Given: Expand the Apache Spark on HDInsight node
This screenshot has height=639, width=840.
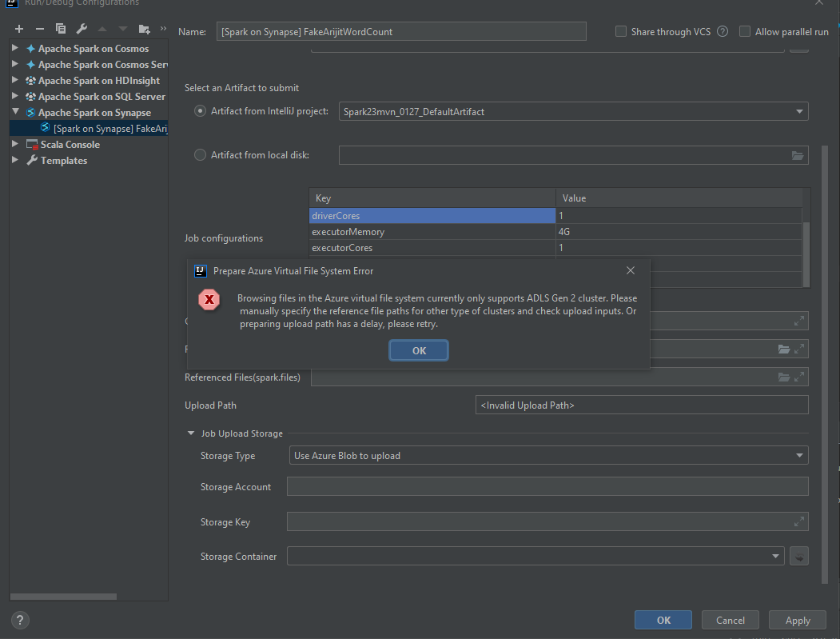Looking at the screenshot, I should coord(15,81).
